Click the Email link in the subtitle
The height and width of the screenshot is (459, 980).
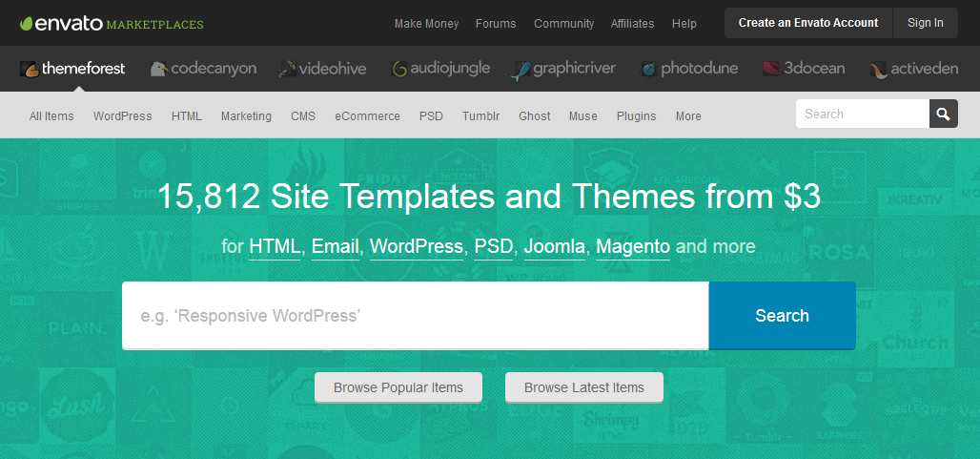tap(335, 246)
